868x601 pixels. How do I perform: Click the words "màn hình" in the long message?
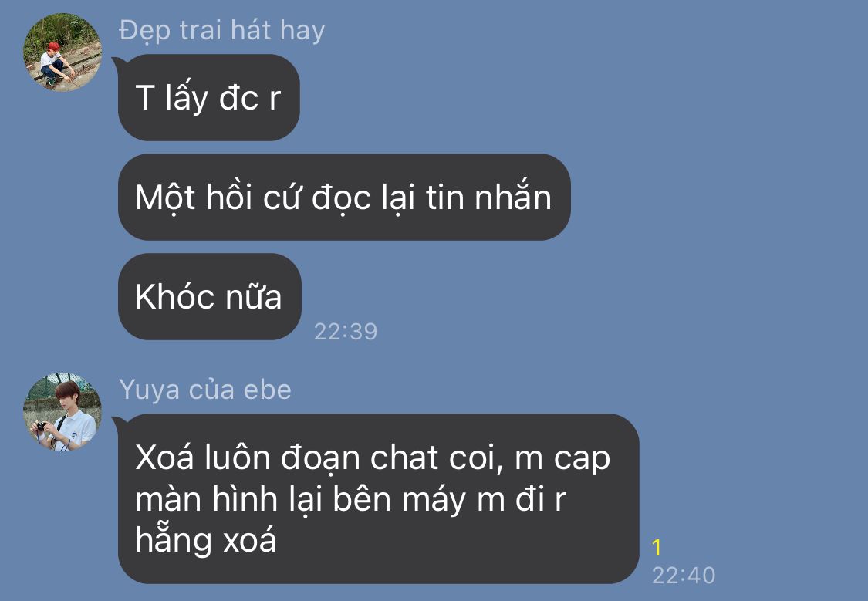click(x=207, y=499)
